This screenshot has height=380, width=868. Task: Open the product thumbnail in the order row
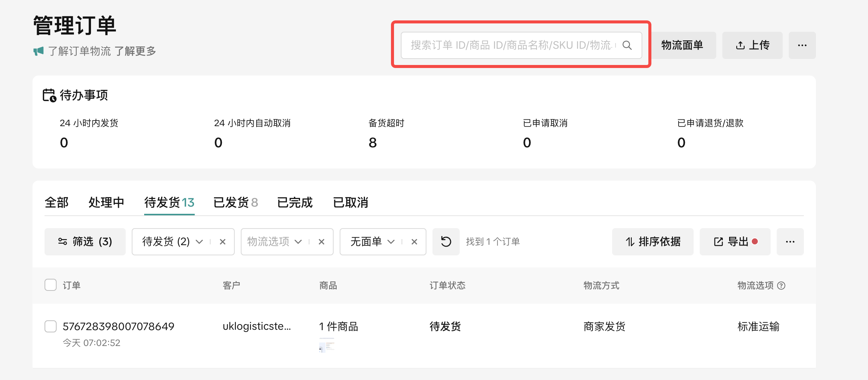pyautogui.click(x=326, y=345)
